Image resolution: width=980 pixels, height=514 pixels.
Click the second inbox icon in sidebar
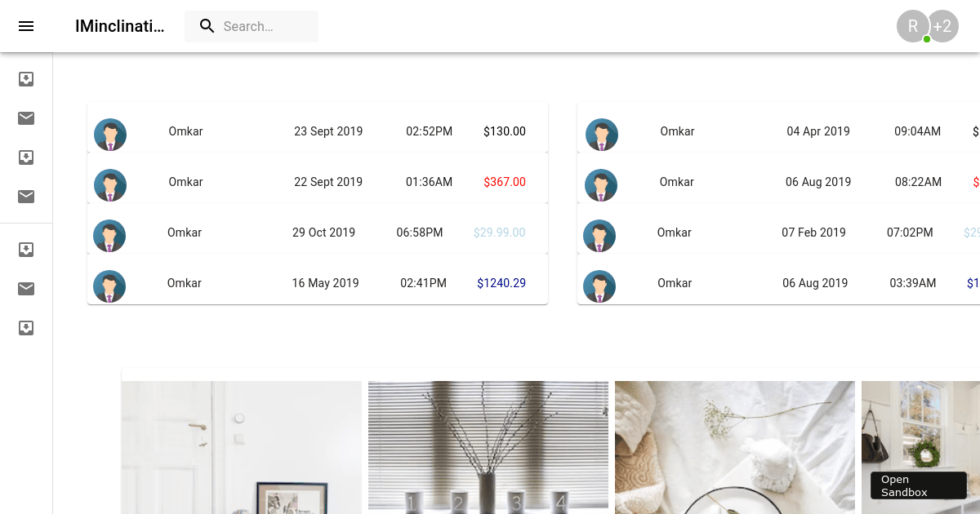(26, 157)
